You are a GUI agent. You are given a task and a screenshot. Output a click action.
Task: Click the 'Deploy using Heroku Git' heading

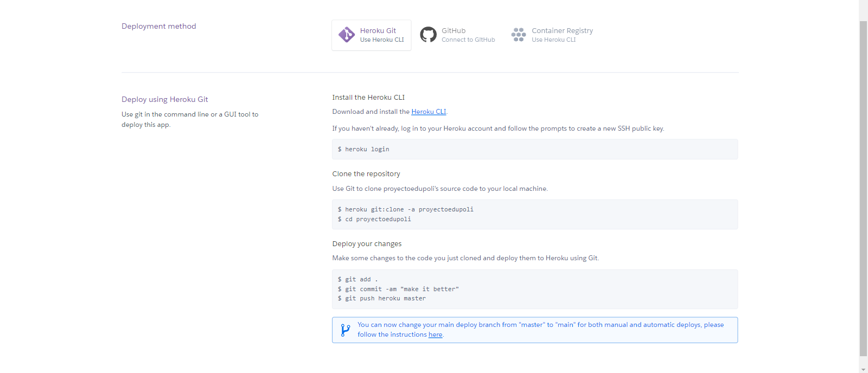tap(165, 99)
